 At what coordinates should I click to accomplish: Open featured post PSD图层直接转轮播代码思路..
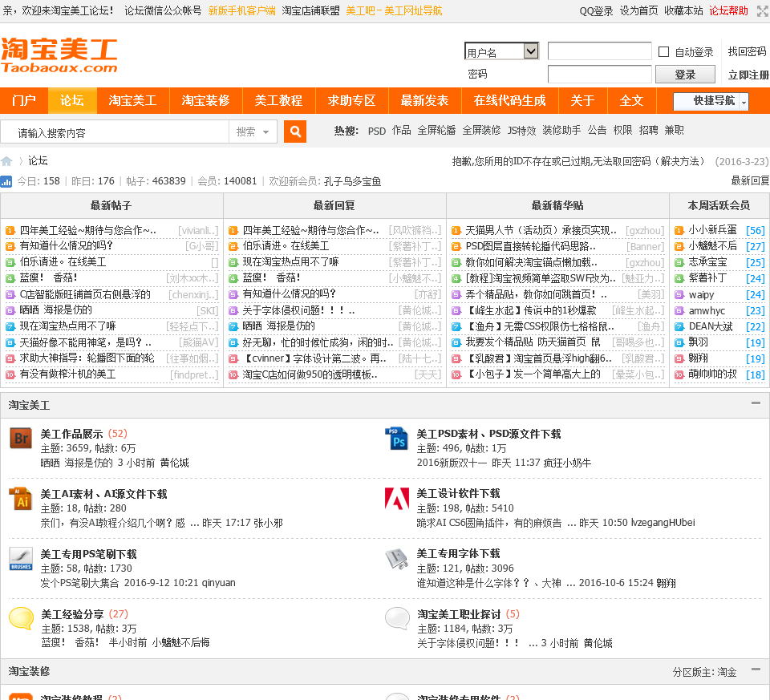click(x=531, y=246)
